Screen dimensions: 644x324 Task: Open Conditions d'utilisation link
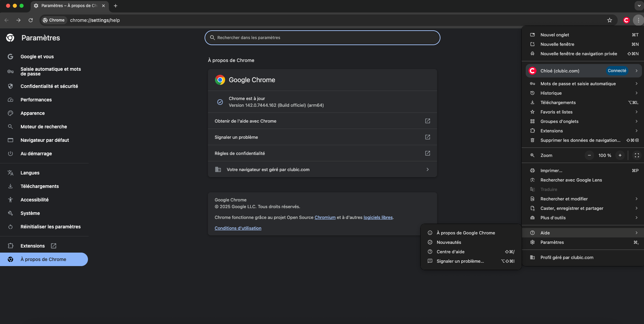238,228
